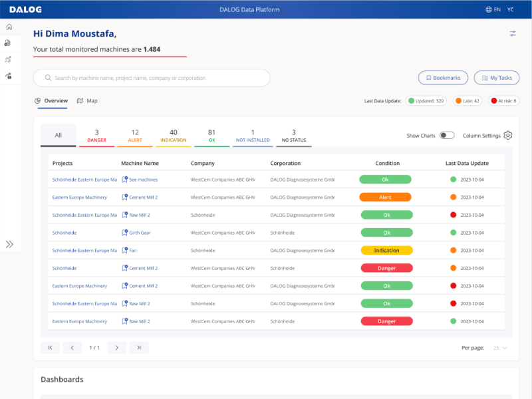Image resolution: width=532 pixels, height=399 pixels.
Task: Click the Alert condition badge
Action: click(386, 197)
